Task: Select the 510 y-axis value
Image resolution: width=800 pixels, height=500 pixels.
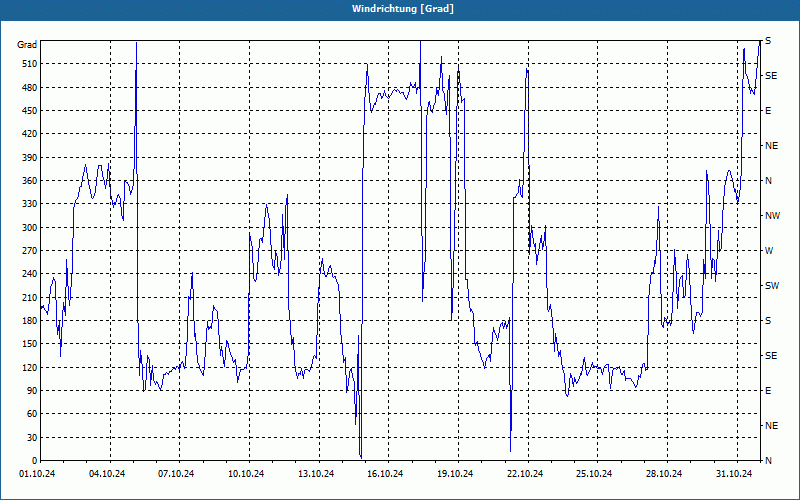Action: 30,64
